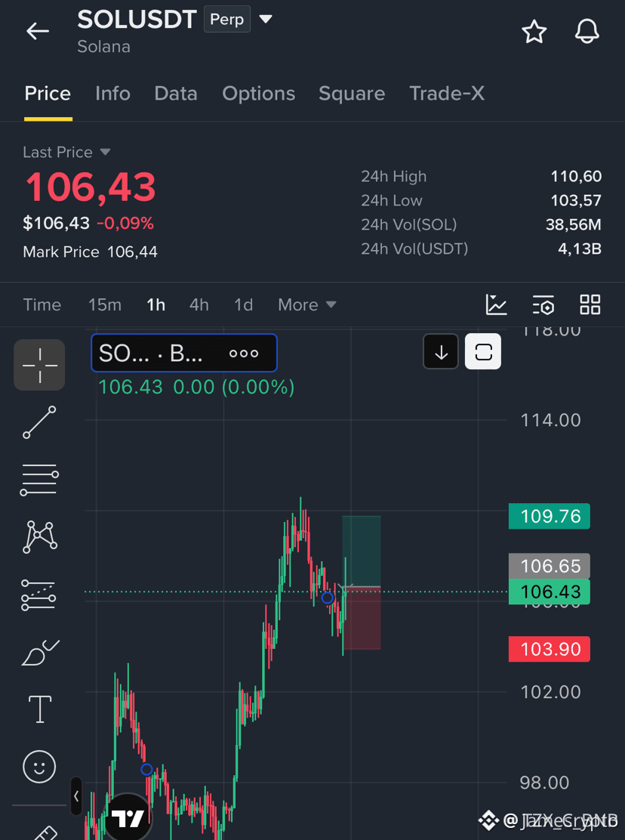Screen dimensions: 625x840
Task: Click the 24h High value 110,60
Action: [x=576, y=176]
